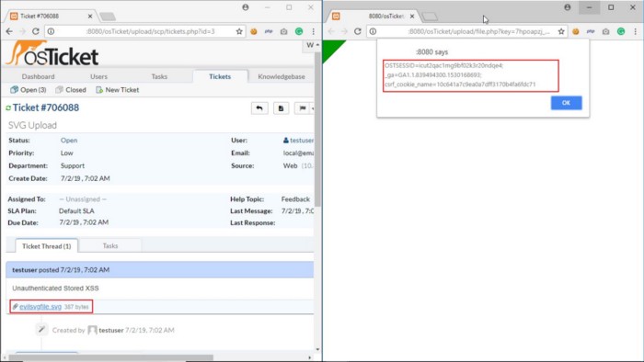The image size is (644, 362).
Task: Click right browser address bar URL
Action: click(x=478, y=31)
